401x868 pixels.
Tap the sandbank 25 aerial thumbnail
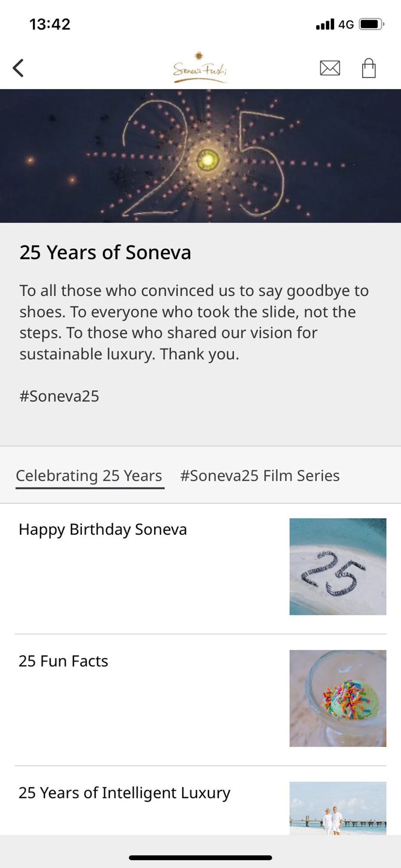click(x=338, y=566)
